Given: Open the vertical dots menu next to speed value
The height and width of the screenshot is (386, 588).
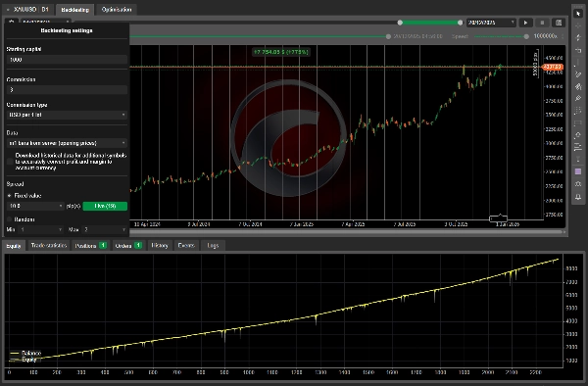Looking at the screenshot, I should (563, 36).
